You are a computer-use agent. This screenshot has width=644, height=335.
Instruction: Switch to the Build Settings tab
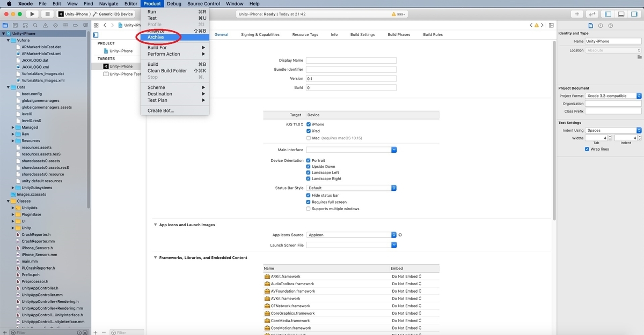click(x=362, y=34)
